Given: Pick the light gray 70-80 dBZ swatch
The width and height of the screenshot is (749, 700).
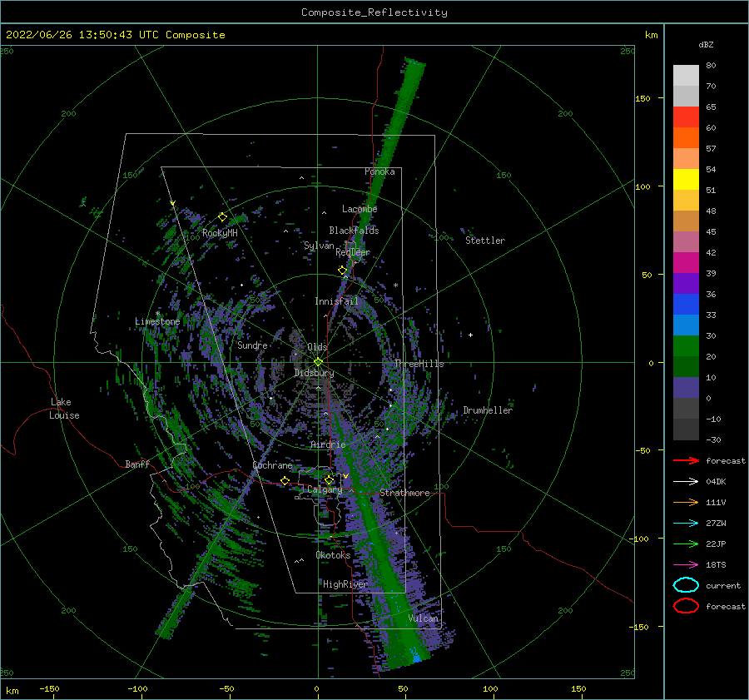Looking at the screenshot, I should [686, 76].
